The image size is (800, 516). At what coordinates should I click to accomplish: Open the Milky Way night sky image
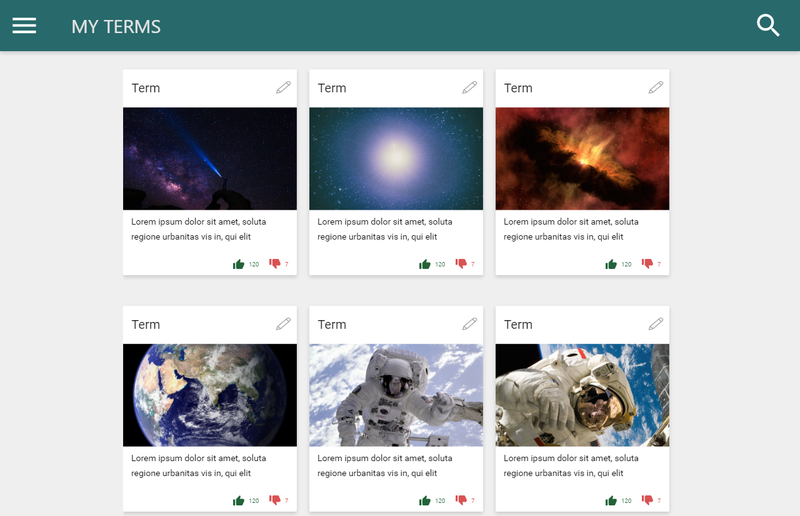click(x=210, y=159)
